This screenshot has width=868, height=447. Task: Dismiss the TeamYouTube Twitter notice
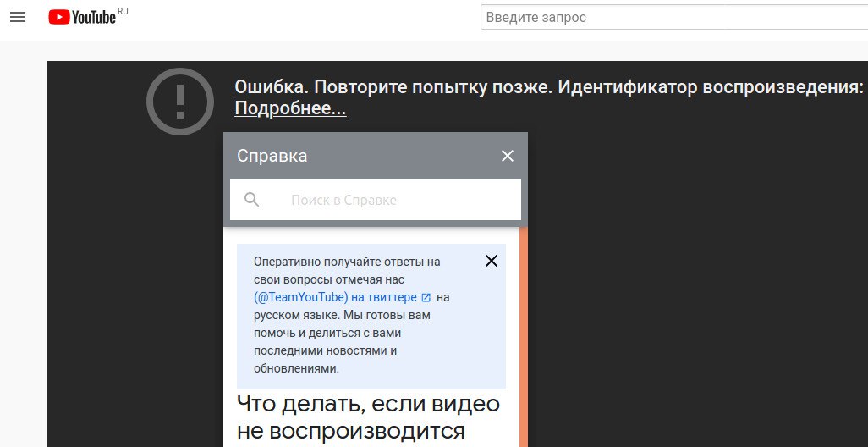click(491, 261)
